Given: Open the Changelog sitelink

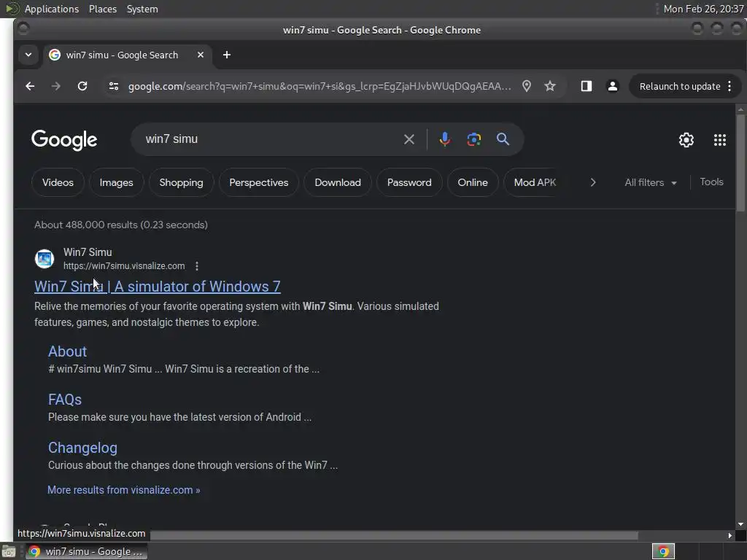Looking at the screenshot, I should point(82,448).
